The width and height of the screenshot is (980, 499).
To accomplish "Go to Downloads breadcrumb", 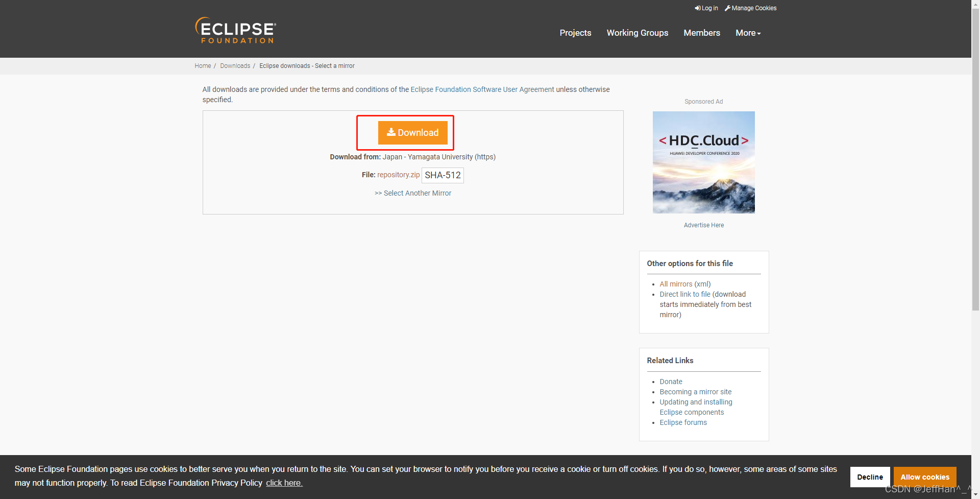I will 235,66.
